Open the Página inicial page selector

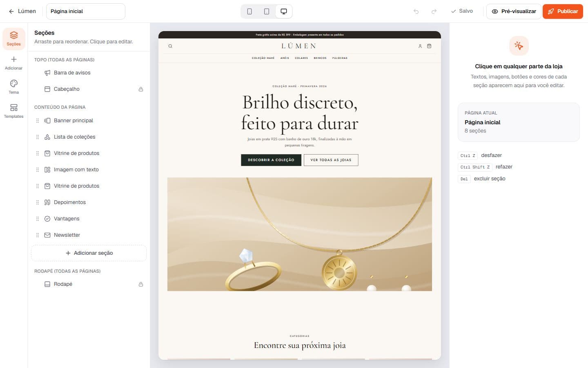[x=86, y=11]
